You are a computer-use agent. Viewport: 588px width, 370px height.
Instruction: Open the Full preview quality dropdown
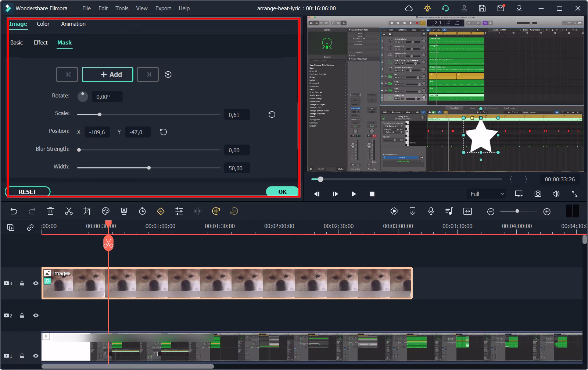click(486, 194)
